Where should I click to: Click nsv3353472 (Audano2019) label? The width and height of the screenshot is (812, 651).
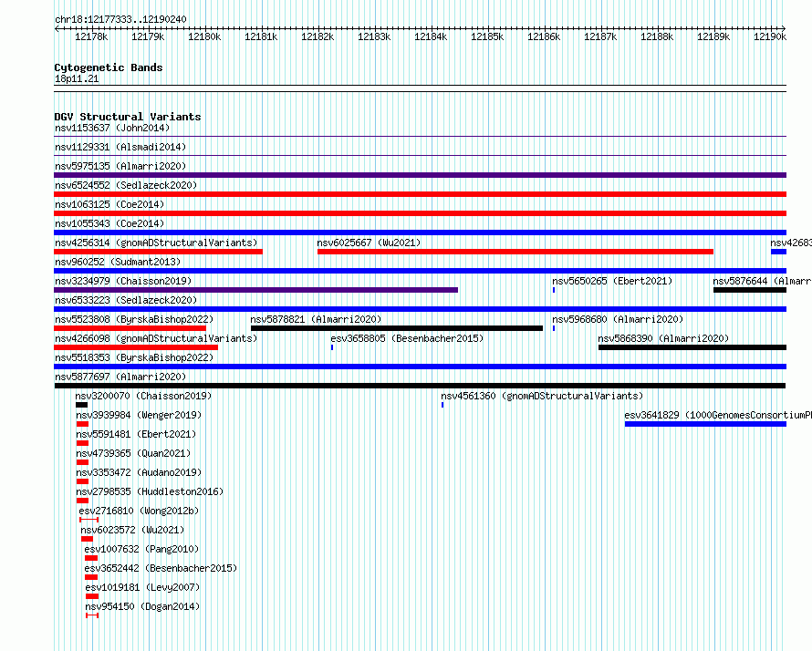coord(139,472)
